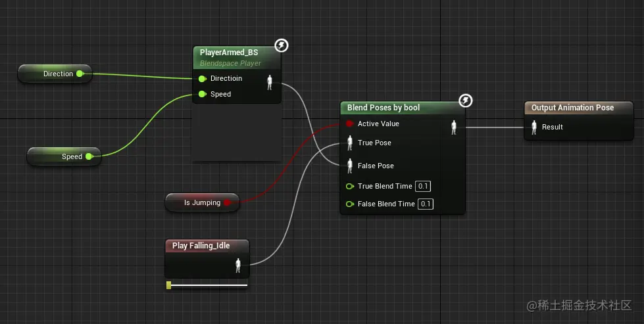Select the Is Jumping variable node

pyautogui.click(x=202, y=202)
